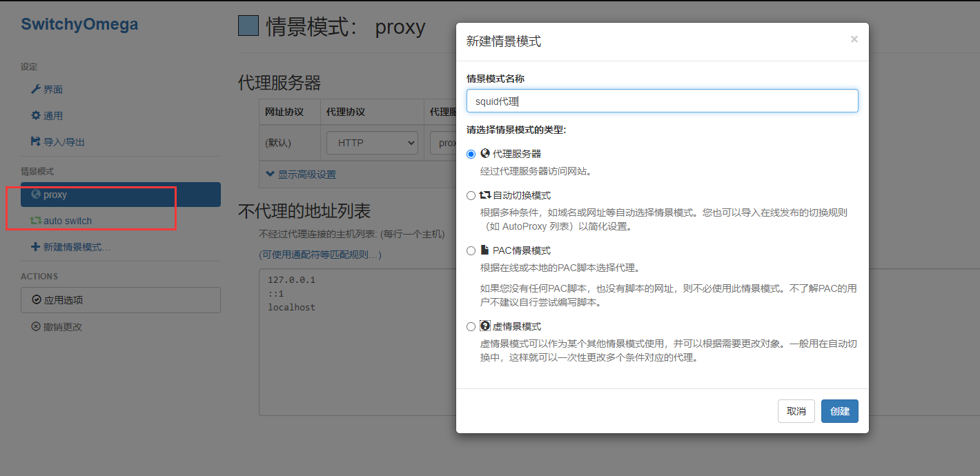The image size is (980, 476).
Task: Cancel the dialog with 取消
Action: coord(796,410)
